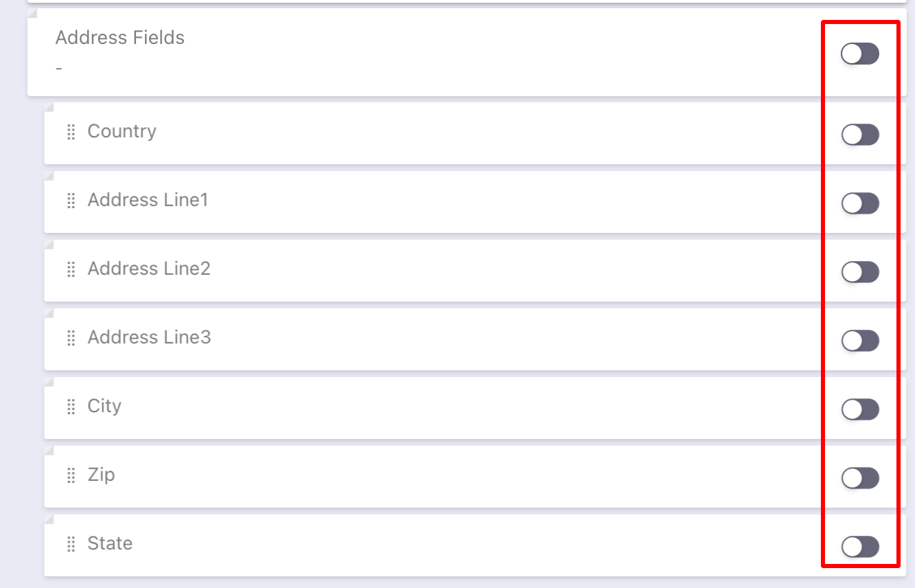The image size is (915, 588).
Task: Toggle the Address Fields switch
Action: coord(859,54)
